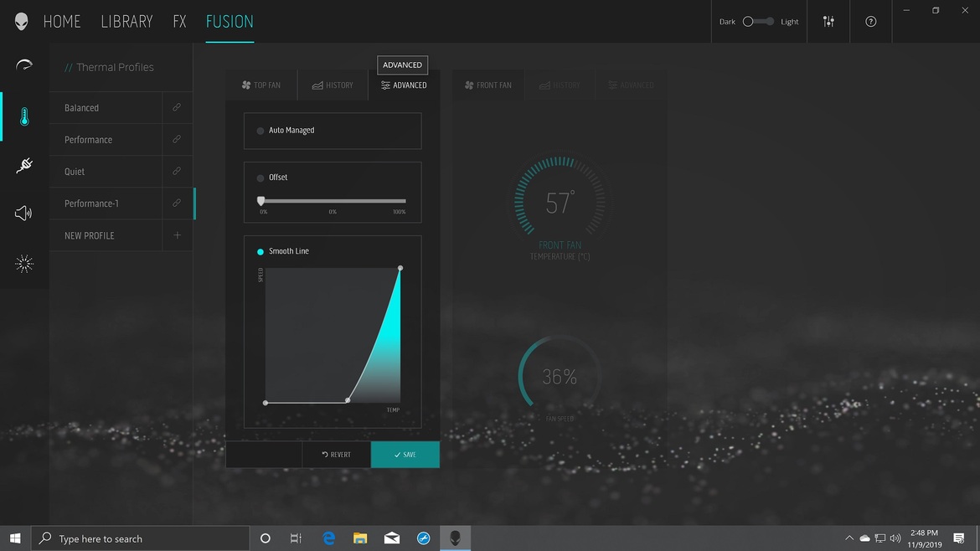
Task: Click the taskbar search input field
Action: pos(141,538)
